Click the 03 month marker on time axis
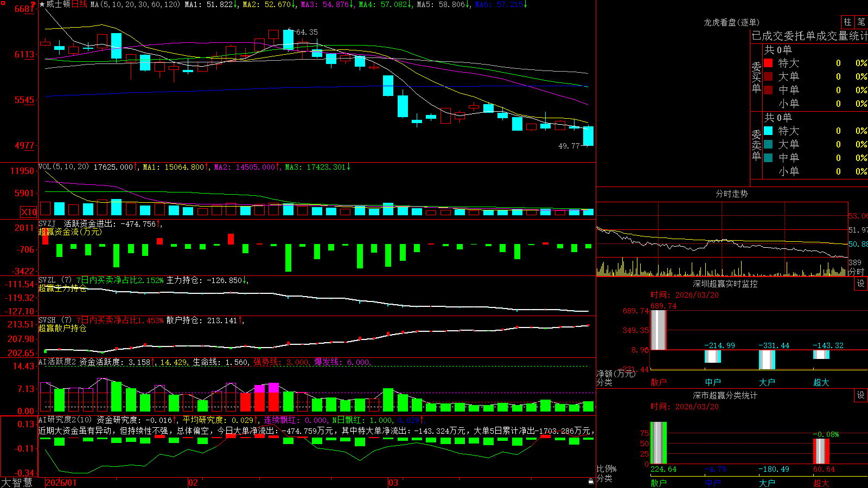 point(393,483)
